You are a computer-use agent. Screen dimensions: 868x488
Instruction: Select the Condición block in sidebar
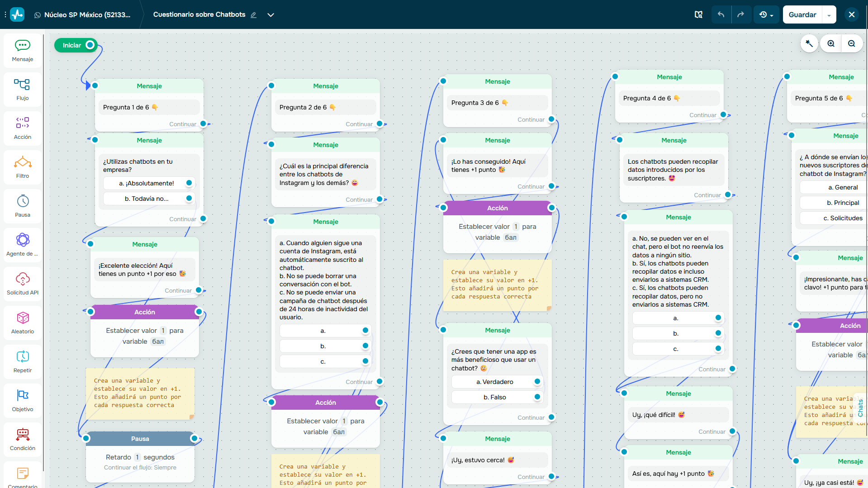click(23, 439)
